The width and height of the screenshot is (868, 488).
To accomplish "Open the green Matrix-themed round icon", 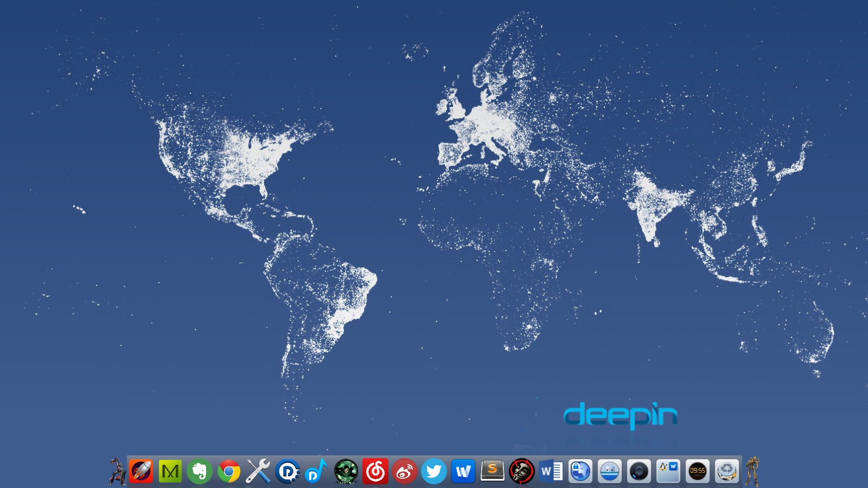I will (x=346, y=471).
